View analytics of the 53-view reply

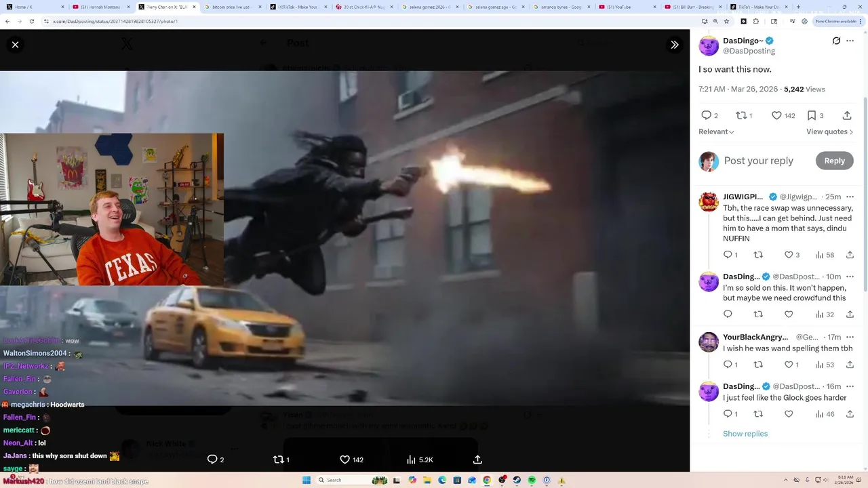pos(825,365)
